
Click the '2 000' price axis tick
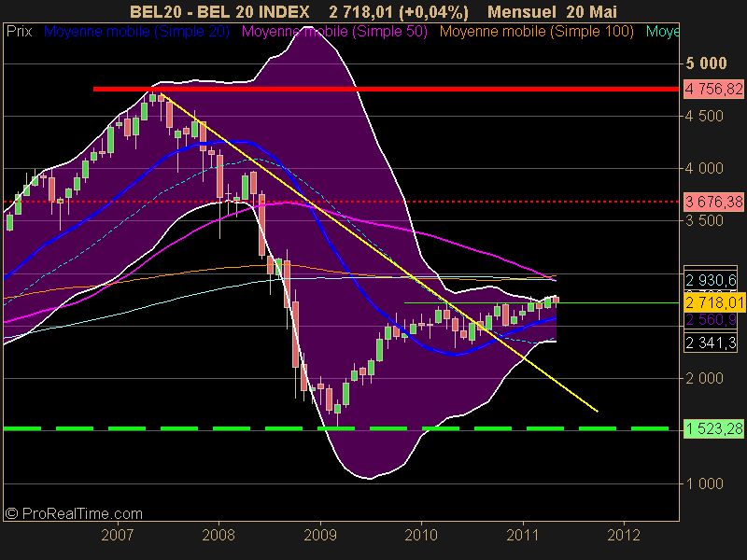pos(704,379)
